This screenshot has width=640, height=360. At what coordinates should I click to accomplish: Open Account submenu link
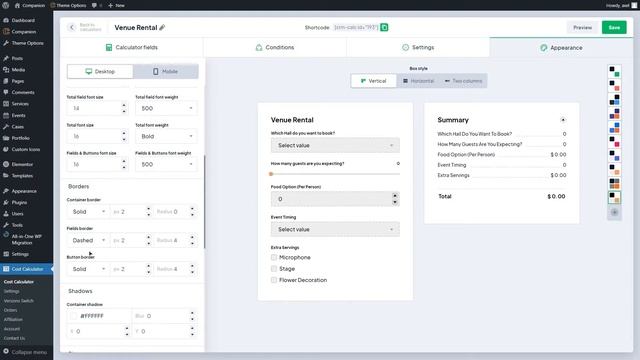click(12, 329)
